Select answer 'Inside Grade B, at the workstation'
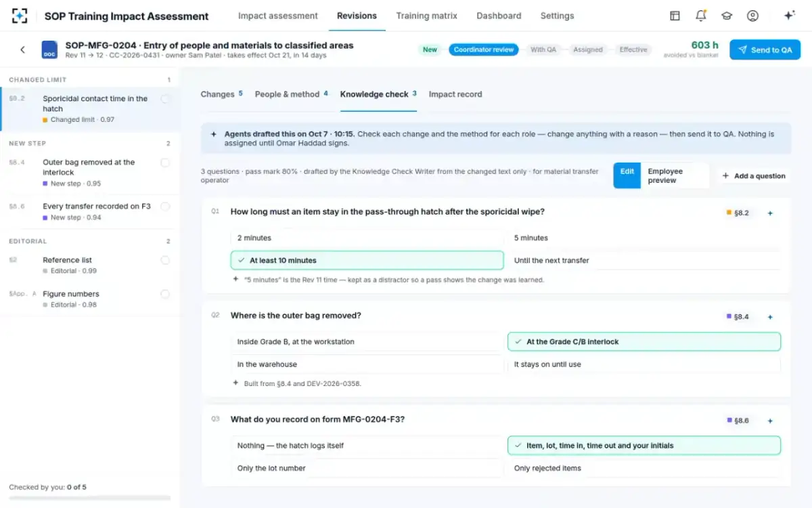The height and width of the screenshot is (508, 812). 367,341
